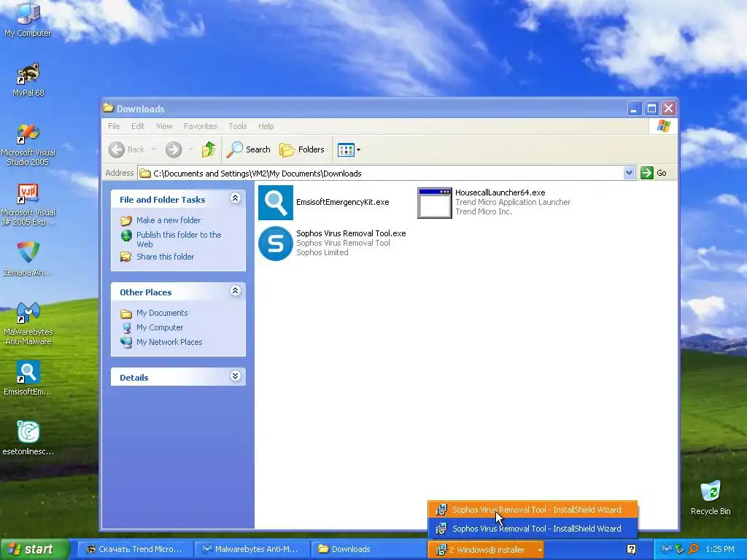Open EmsisoftEm... desktop shortcut
The image size is (747, 560).
(x=28, y=378)
